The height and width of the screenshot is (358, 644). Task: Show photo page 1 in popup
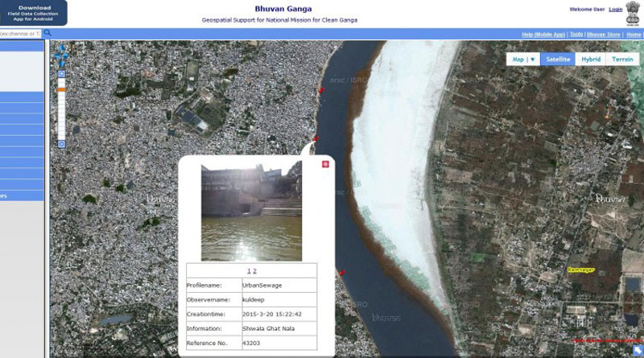249,271
